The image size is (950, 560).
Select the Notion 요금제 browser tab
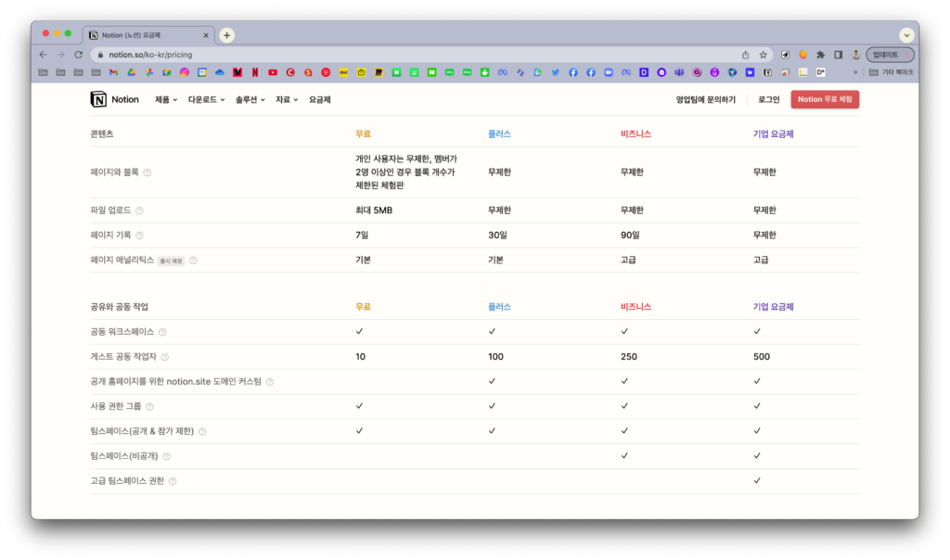pos(148,34)
